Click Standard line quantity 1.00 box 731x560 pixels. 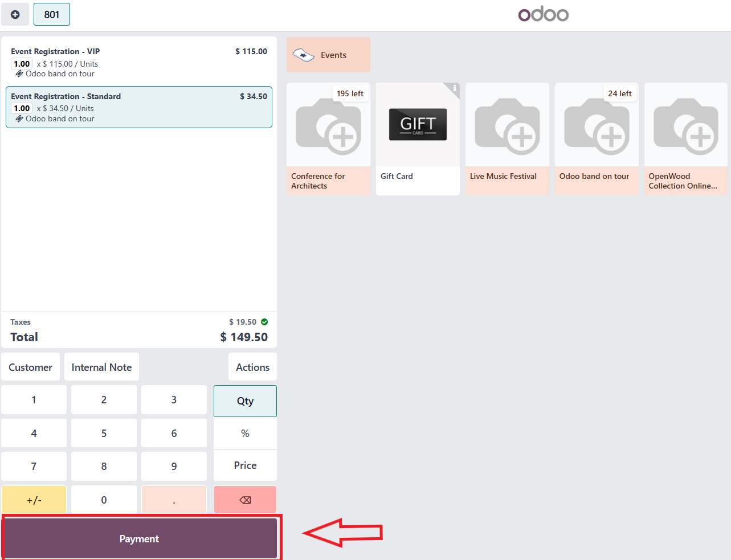pos(22,108)
